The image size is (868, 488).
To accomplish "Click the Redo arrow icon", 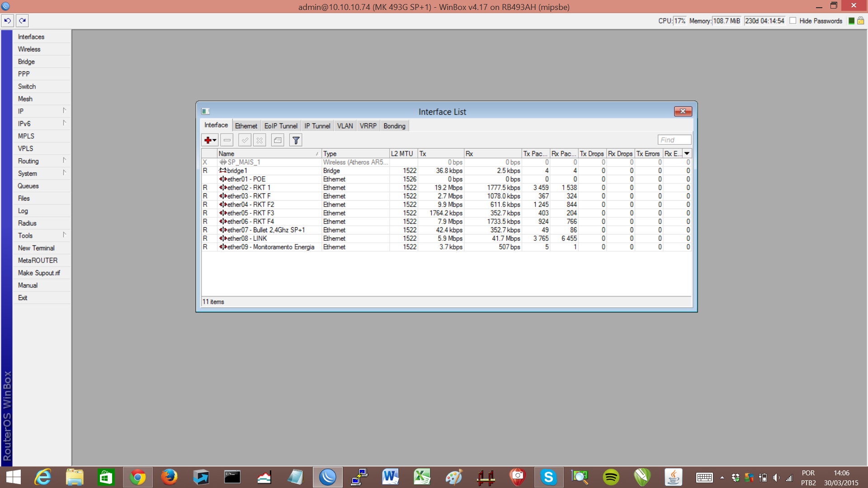I will click(23, 21).
